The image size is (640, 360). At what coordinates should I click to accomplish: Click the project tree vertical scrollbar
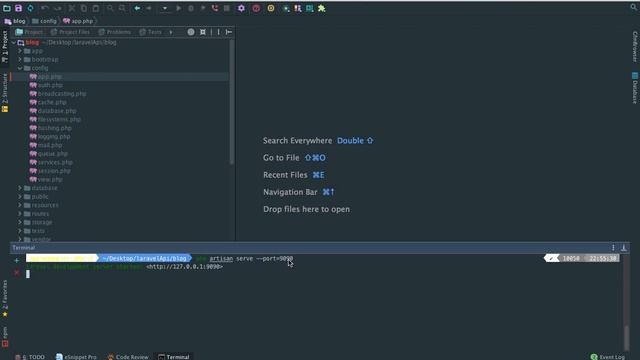(x=231, y=102)
